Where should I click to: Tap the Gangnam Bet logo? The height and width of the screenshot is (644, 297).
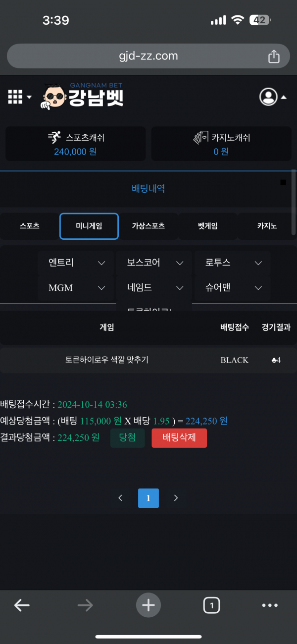82,95
